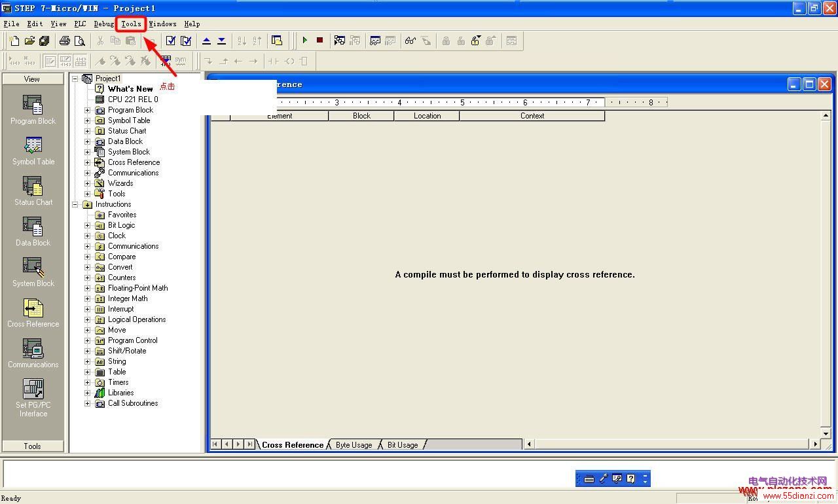The height and width of the screenshot is (504, 838).
Task: Upload program from PLC with the up arrow icon
Action: (x=206, y=41)
